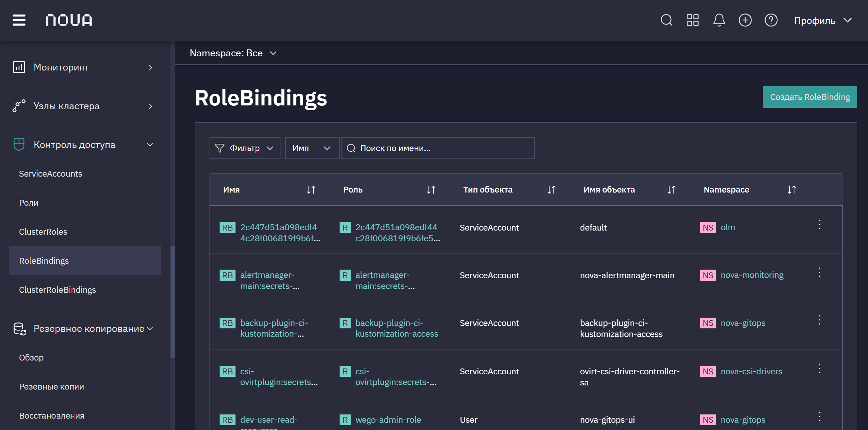Sort table by Роль column

(x=431, y=190)
